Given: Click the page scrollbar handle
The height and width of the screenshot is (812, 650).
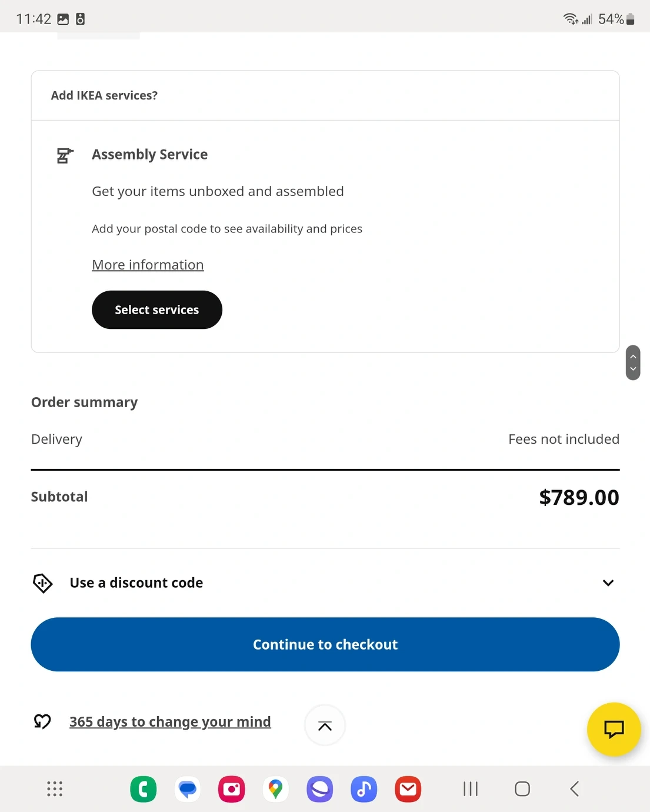Looking at the screenshot, I should (633, 362).
